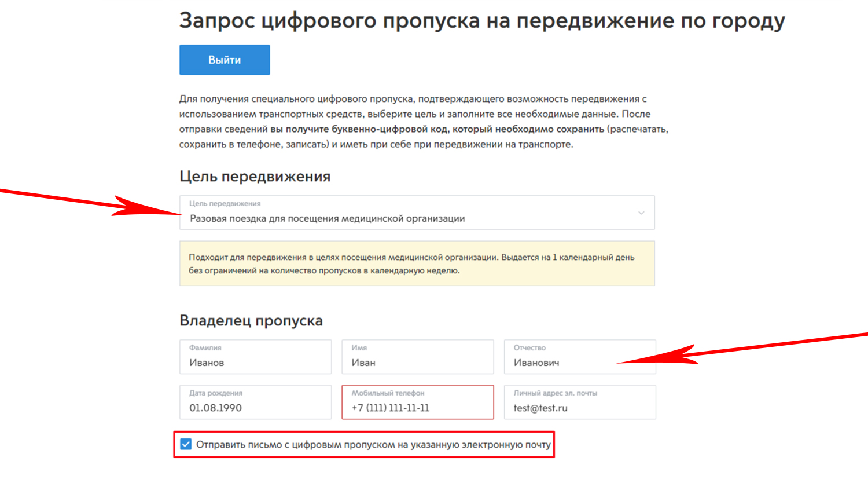Select the Мобильный телефон field
Screen dimensions: 868x483
coord(417,402)
